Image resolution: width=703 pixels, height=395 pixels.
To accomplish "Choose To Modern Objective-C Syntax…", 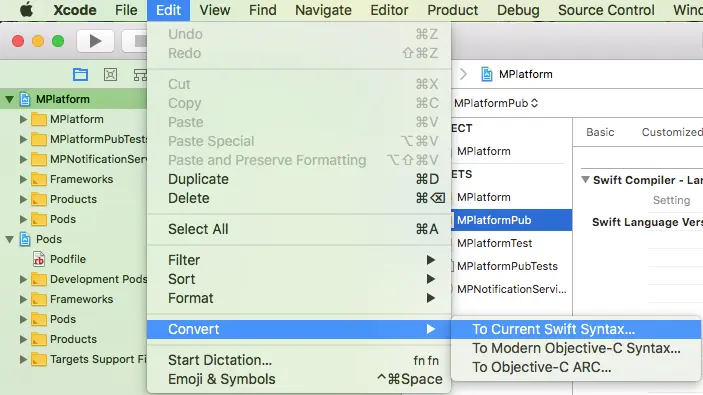I will [x=576, y=348].
